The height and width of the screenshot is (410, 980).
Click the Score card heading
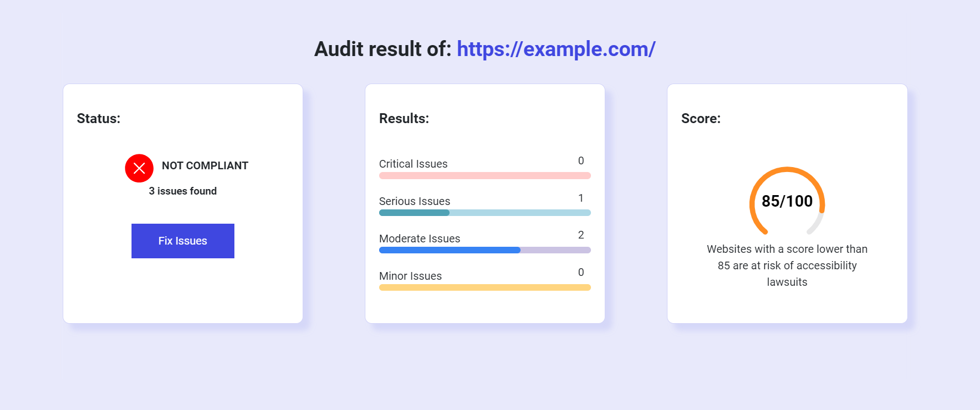pyautogui.click(x=700, y=118)
